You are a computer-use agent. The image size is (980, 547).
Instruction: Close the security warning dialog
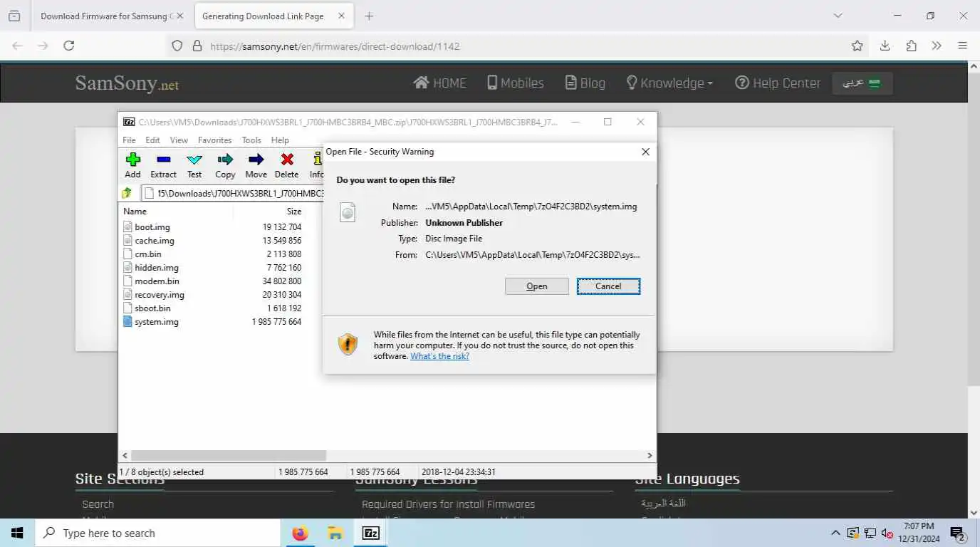click(645, 152)
